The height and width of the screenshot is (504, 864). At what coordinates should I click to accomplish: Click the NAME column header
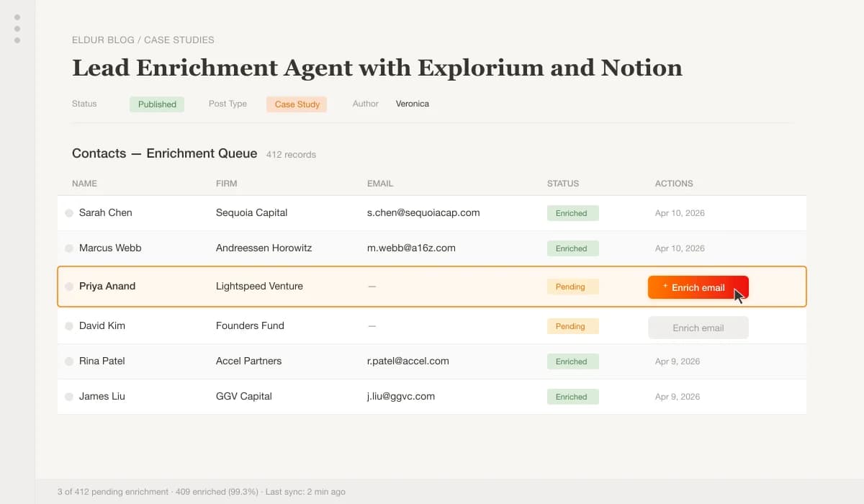[84, 184]
